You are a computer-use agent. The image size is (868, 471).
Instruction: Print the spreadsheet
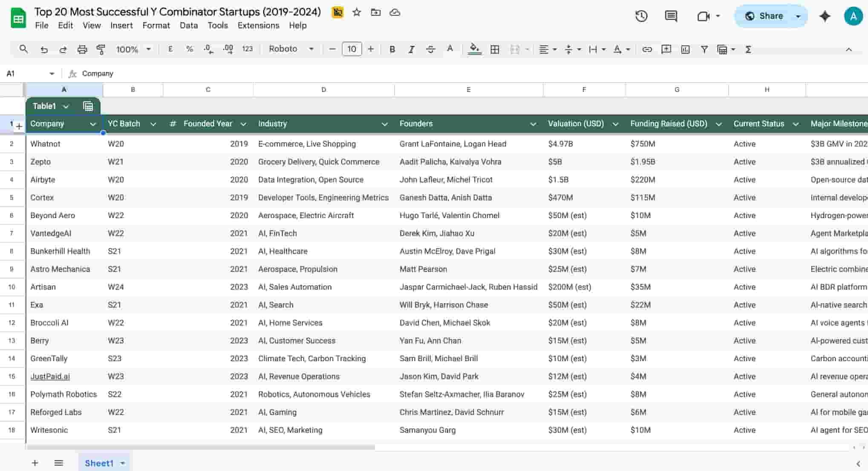coord(82,49)
